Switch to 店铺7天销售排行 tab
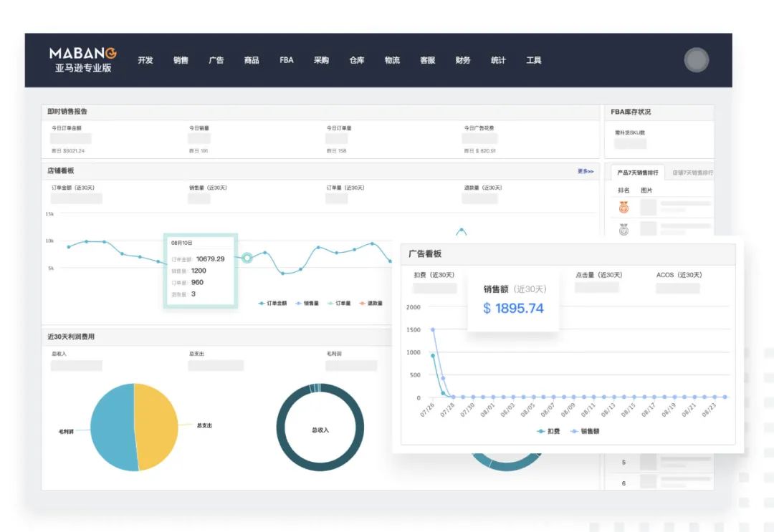Image resolution: width=774 pixels, height=532 pixels. [692, 173]
